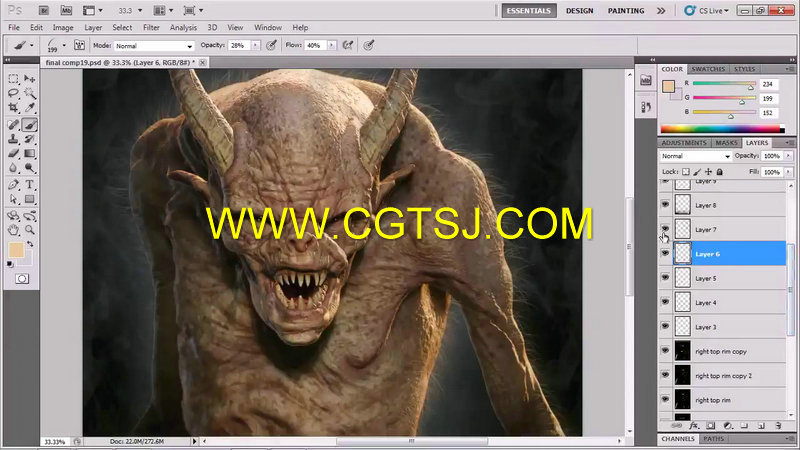Select the Path Selection tool
This screenshot has height=450, width=800.
(13, 199)
